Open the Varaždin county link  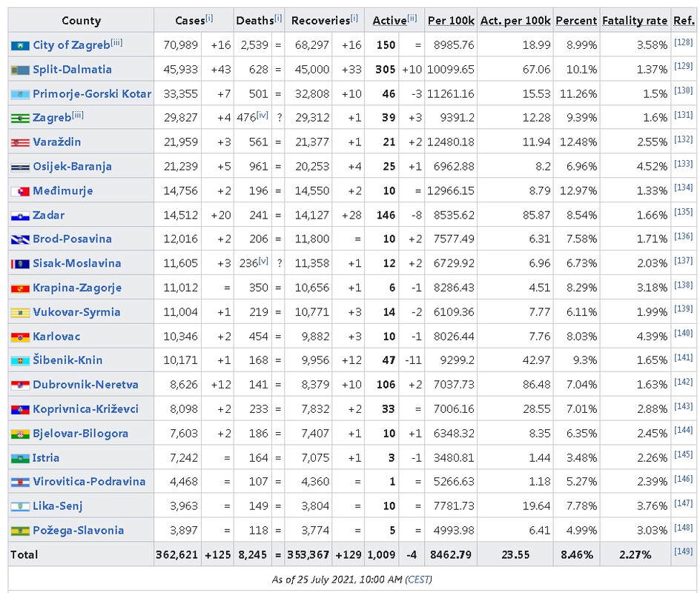[x=56, y=142]
